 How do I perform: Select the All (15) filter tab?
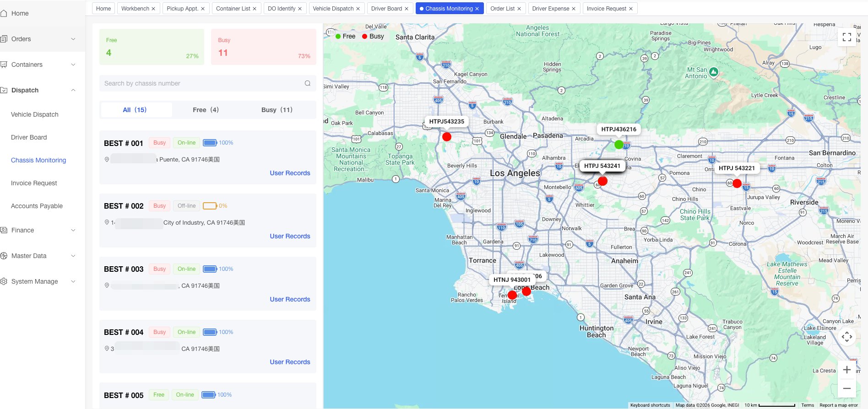[136, 110]
